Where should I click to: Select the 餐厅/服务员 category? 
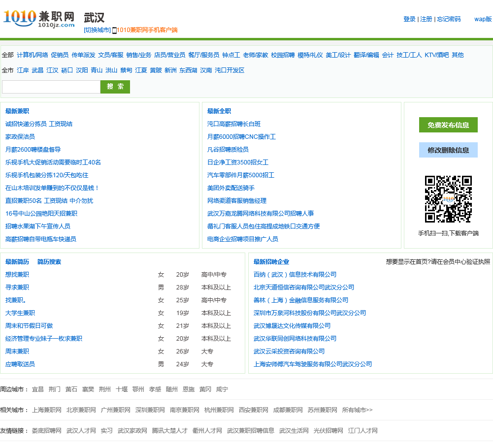pos(203,55)
